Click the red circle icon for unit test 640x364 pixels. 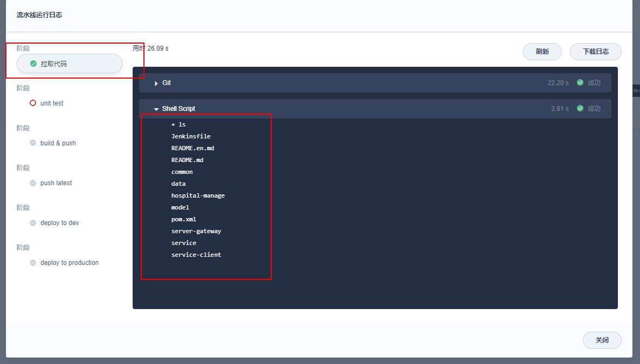coord(33,103)
